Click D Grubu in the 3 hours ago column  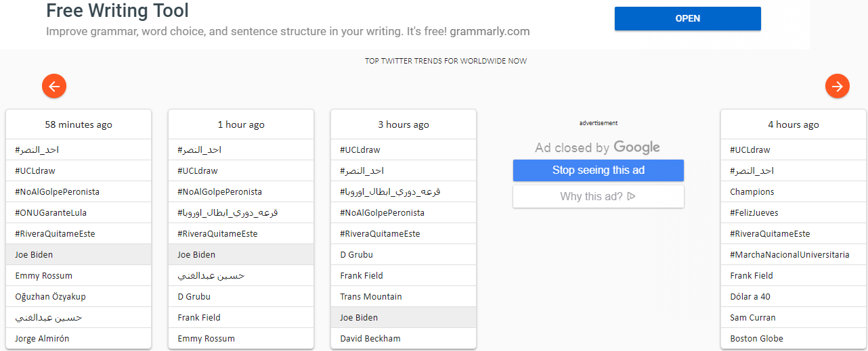click(x=404, y=254)
